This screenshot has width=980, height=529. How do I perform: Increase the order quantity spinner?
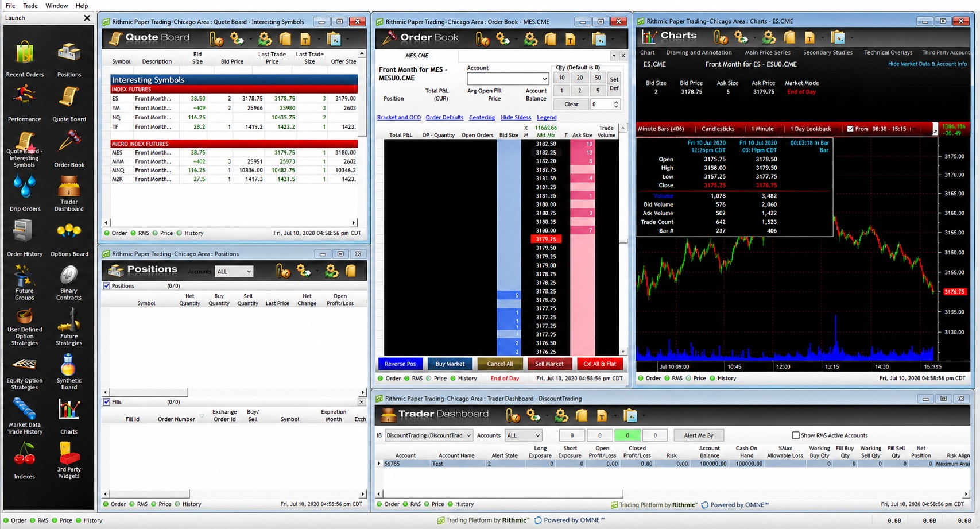[616, 102]
